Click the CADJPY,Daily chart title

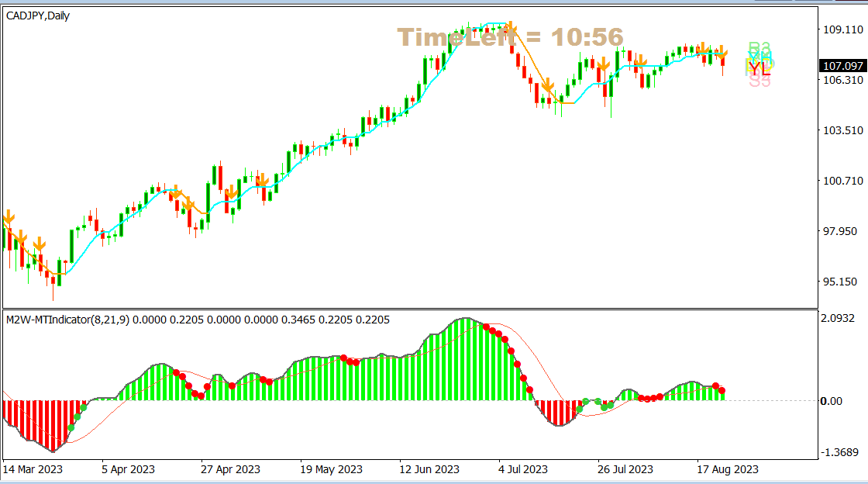tap(37, 16)
